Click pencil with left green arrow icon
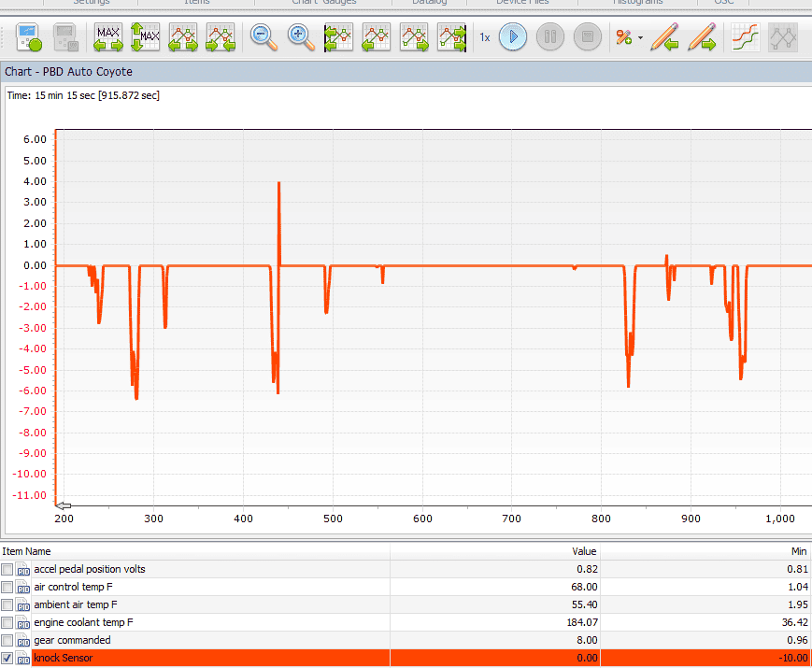Image resolution: width=812 pixels, height=668 pixels. (664, 37)
